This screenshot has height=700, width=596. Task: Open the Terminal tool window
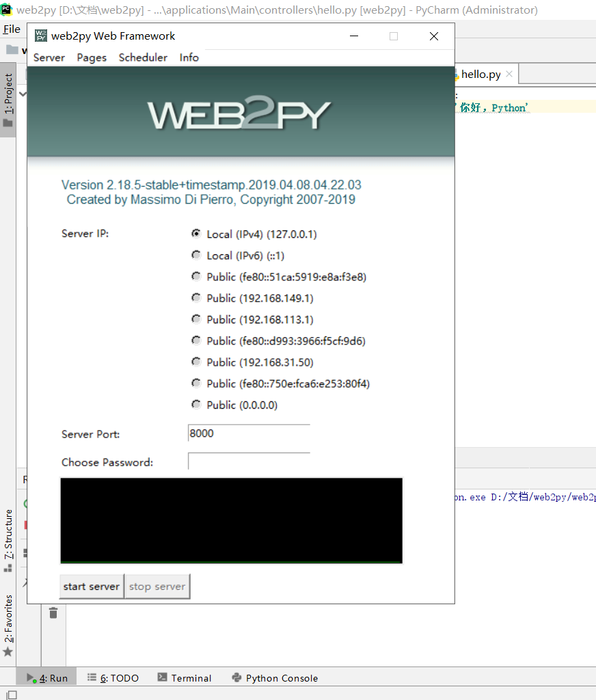(x=184, y=678)
